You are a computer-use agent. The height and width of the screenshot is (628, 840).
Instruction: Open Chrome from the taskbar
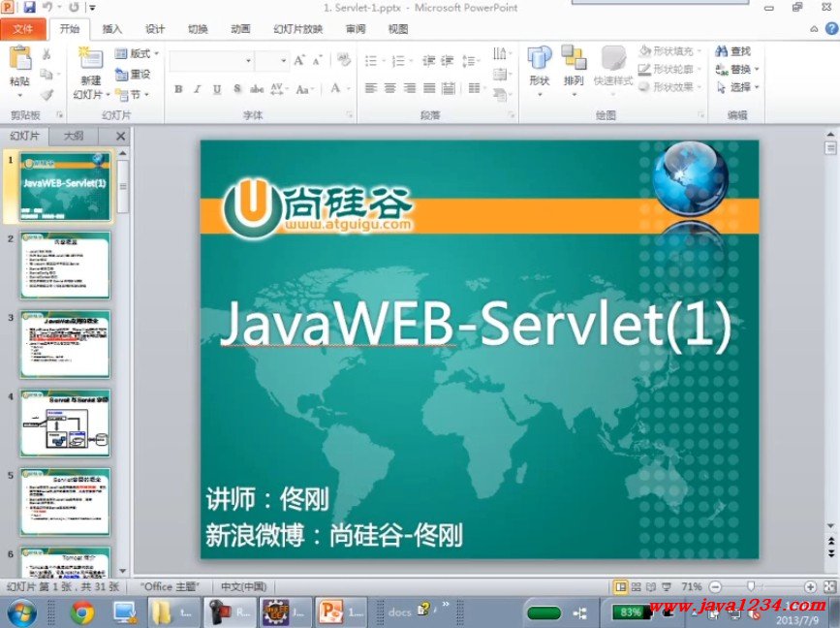[x=82, y=612]
